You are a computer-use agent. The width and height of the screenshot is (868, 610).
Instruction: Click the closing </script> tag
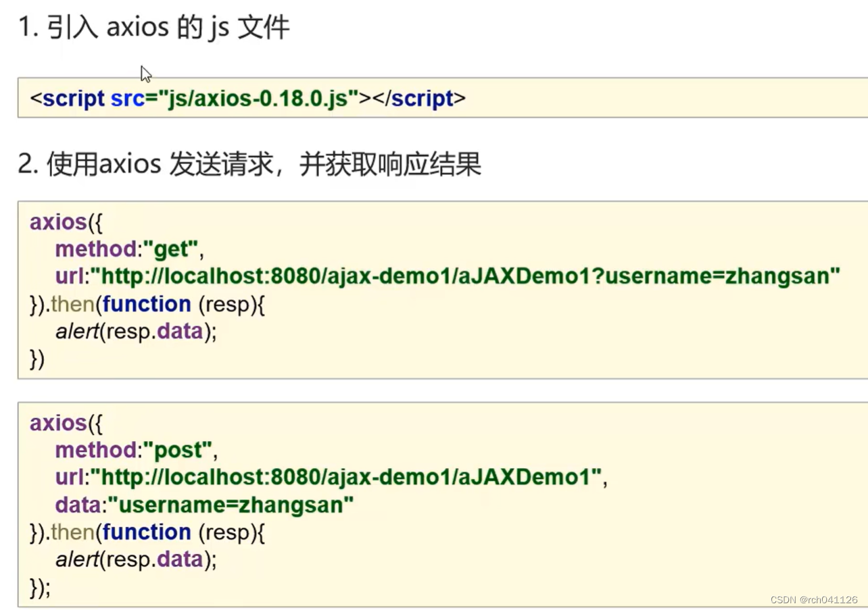pyautogui.click(x=419, y=99)
